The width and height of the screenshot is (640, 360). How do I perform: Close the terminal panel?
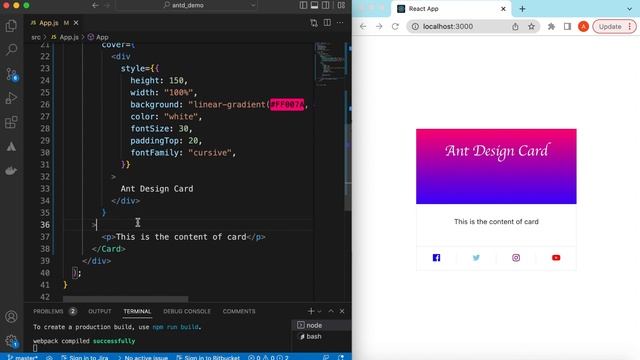pyautogui.click(x=342, y=311)
